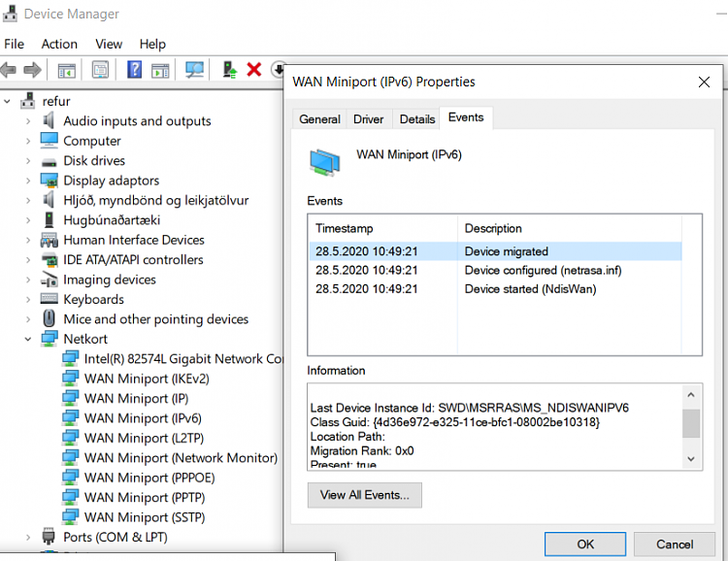Click the Timestamp column header
The height and width of the screenshot is (561, 728).
point(383,228)
